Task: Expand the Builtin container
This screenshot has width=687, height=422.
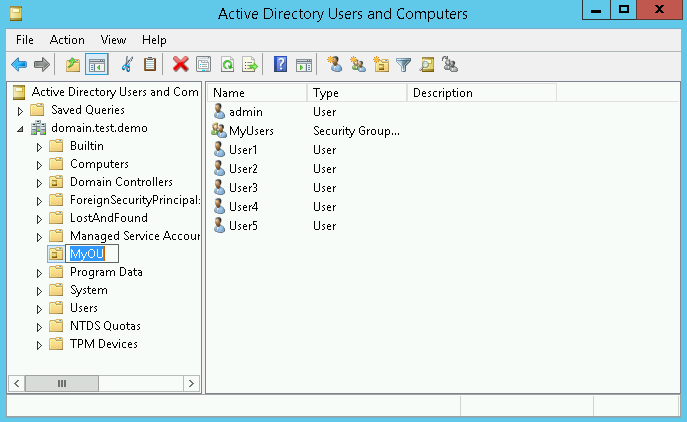Action: tap(39, 147)
